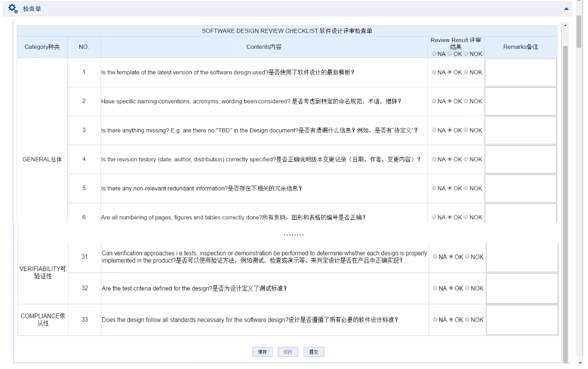Click the 'SOFTWARE DESIGN REVIEW CHECKLIST' table title

[x=287, y=31]
